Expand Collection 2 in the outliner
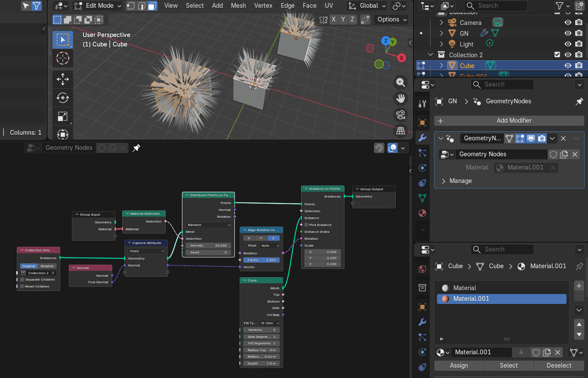The width and height of the screenshot is (588, 378). 430,55
